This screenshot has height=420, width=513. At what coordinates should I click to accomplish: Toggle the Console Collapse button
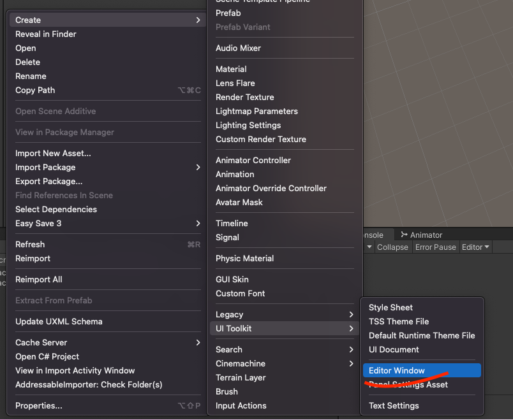pos(392,247)
